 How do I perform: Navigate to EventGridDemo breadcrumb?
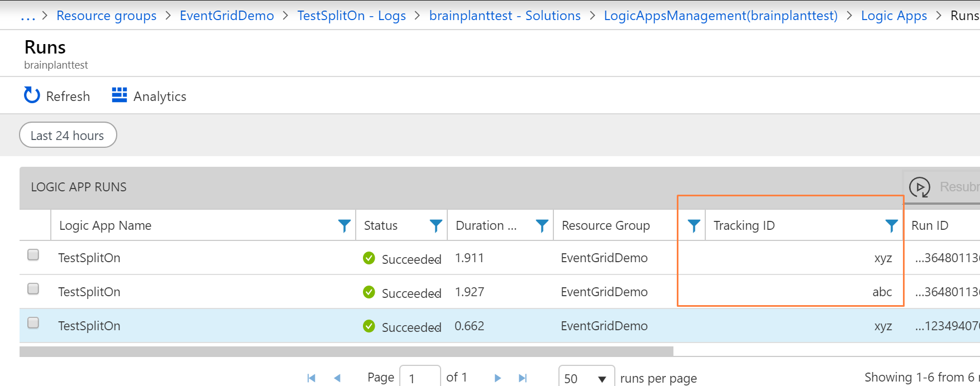(x=227, y=16)
